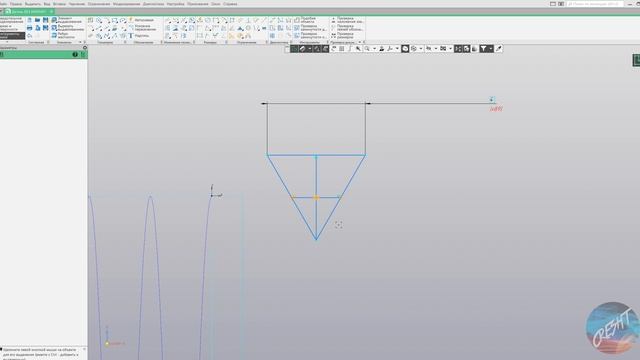Open the Диагностика menu
Image resolution: width=640 pixels, height=360 pixels.
[x=153, y=4]
